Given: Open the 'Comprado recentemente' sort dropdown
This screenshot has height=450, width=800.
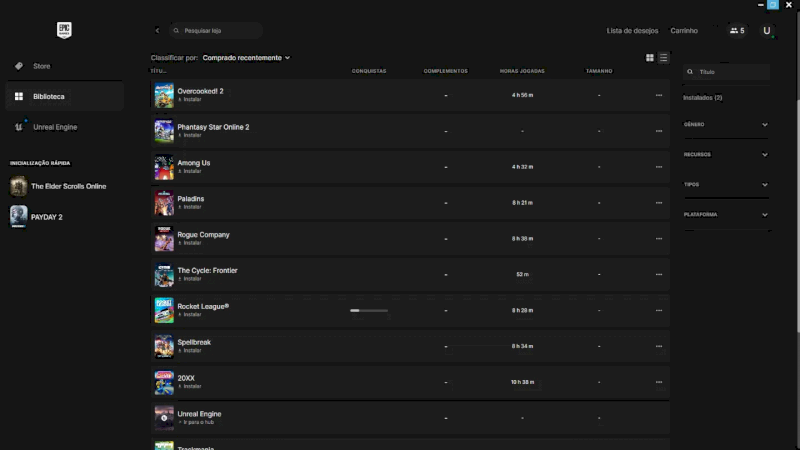Looking at the screenshot, I should [246, 58].
